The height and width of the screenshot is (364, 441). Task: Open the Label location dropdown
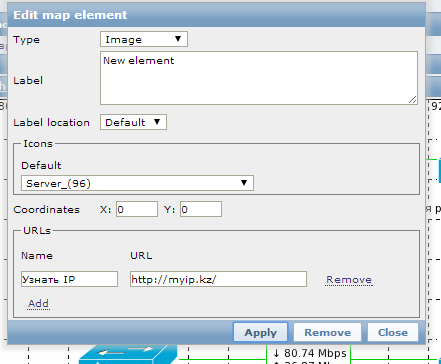pyautogui.click(x=133, y=122)
